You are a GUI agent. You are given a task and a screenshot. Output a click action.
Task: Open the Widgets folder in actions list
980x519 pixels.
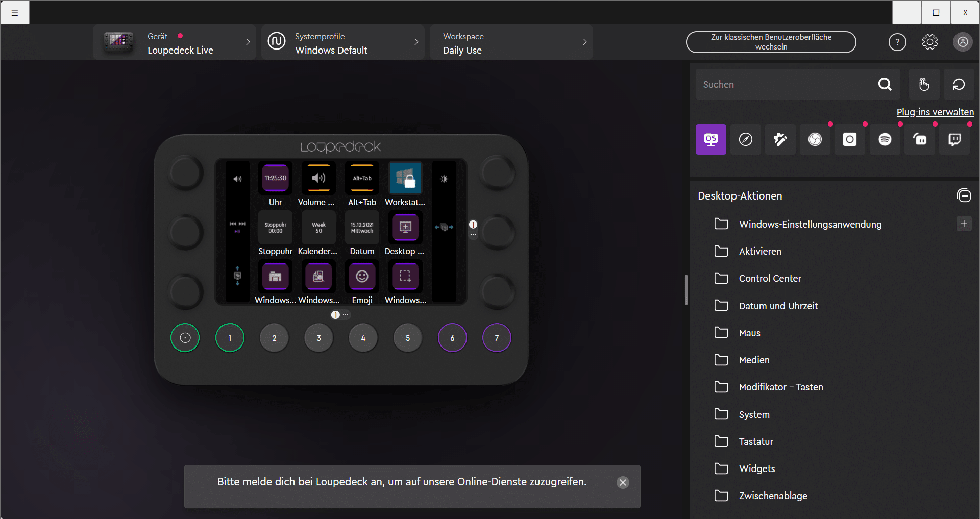tap(756, 468)
